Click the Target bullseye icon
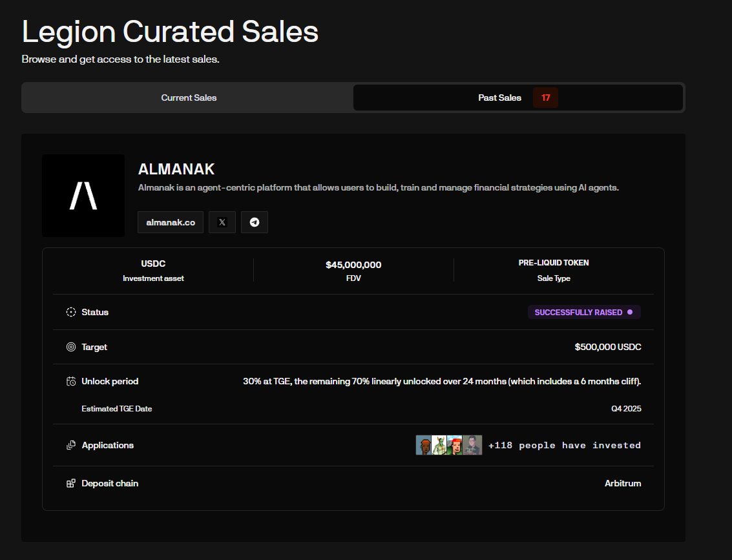This screenshot has height=560, width=732. [71, 347]
